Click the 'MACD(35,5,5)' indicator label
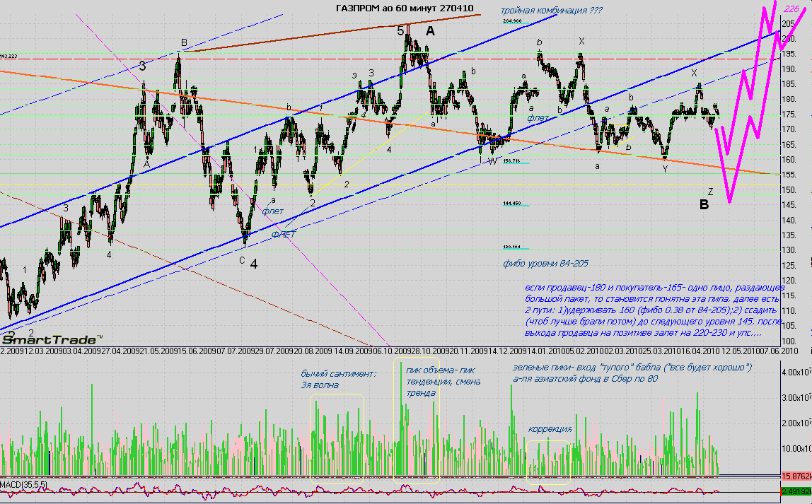Image resolution: width=812 pixels, height=504 pixels. [23, 485]
